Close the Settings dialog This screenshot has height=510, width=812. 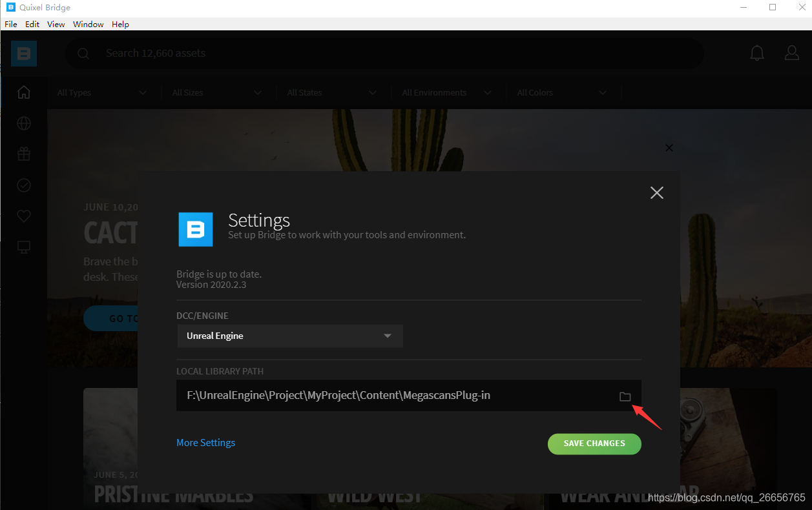(x=657, y=192)
